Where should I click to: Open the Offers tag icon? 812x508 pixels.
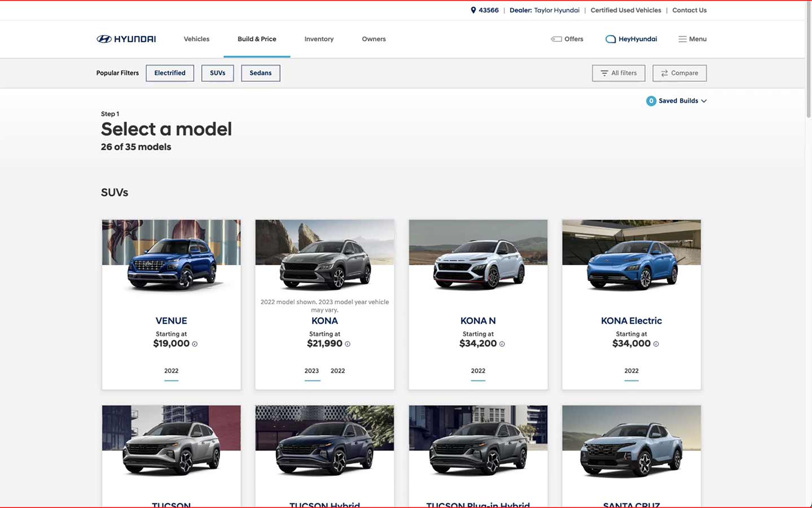[556, 39]
